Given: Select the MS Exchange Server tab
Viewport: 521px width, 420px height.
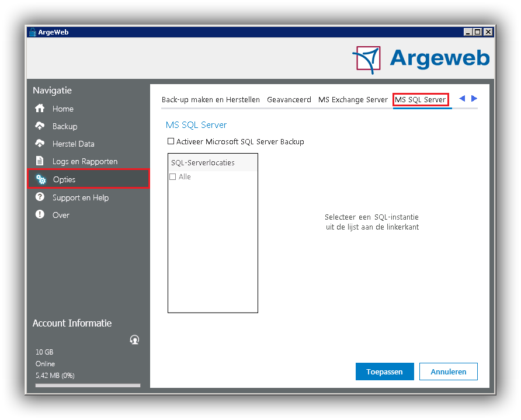Looking at the screenshot, I should click(x=353, y=100).
